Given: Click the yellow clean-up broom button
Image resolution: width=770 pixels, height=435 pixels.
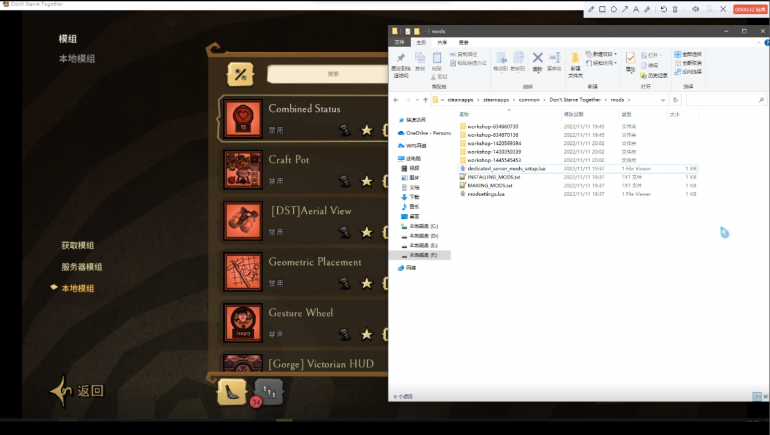Looking at the screenshot, I should 232,392.
